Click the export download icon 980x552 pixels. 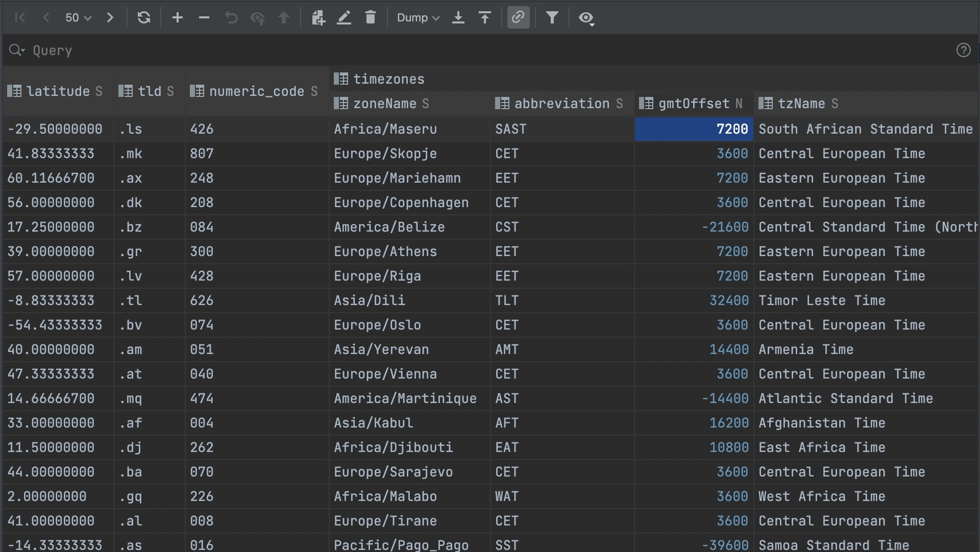[458, 18]
